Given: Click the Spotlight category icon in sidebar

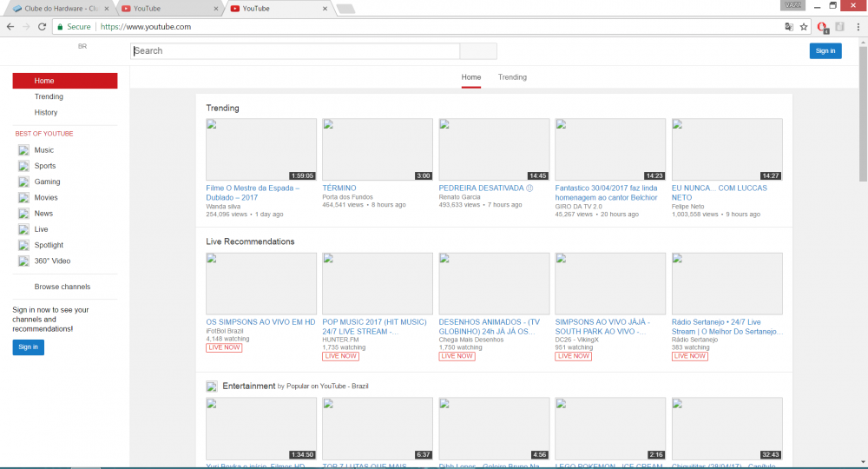Looking at the screenshot, I should pyautogui.click(x=23, y=245).
